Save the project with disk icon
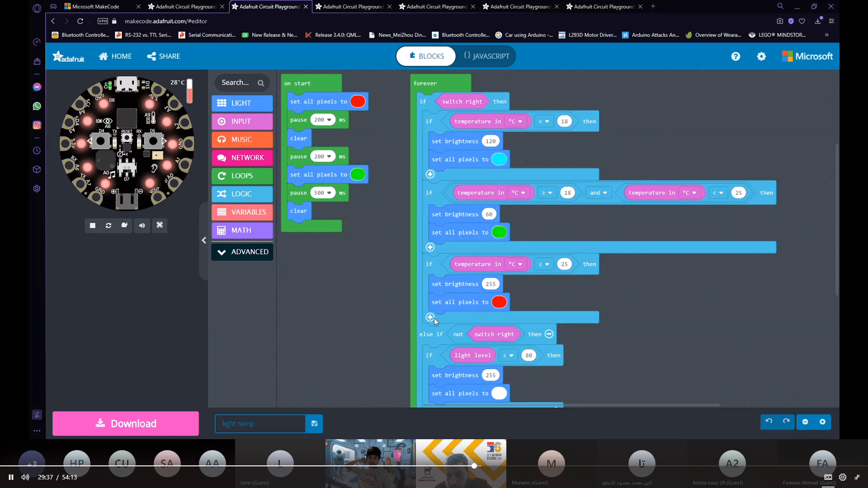Image resolution: width=868 pixels, height=488 pixels. 314,424
